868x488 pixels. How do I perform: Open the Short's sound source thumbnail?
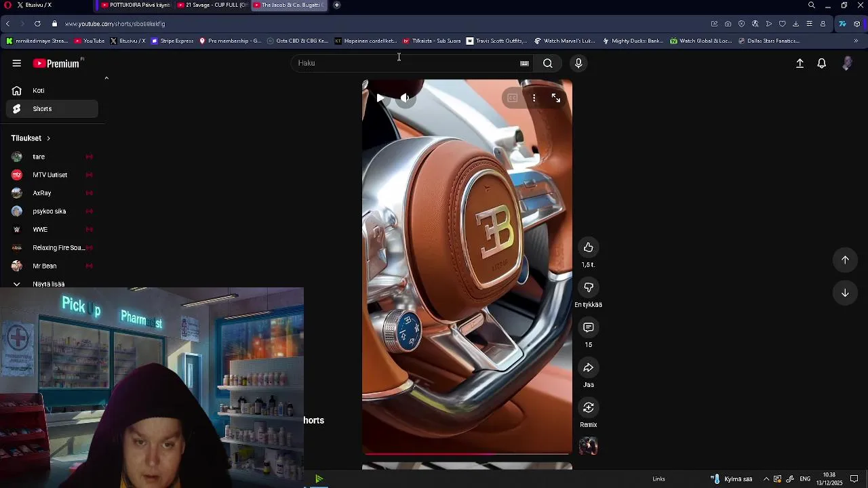[589, 446]
